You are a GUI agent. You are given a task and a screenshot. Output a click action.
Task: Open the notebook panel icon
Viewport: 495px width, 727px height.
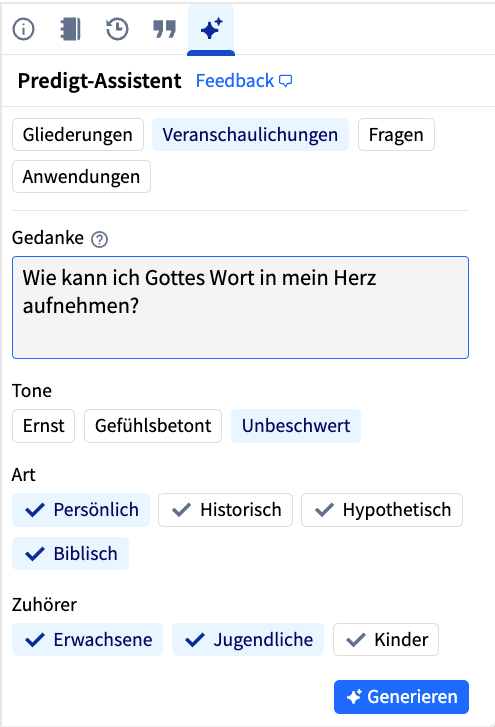pyautogui.click(x=70, y=29)
